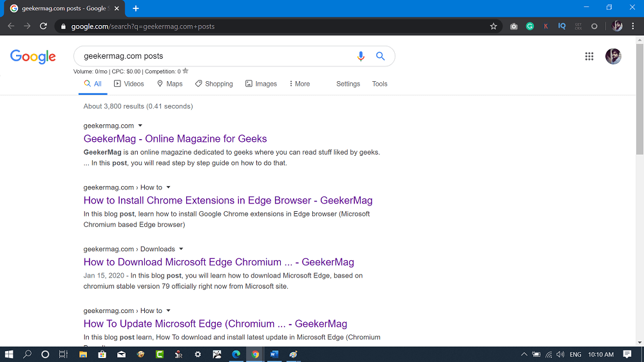Expand dropdown next to first geekermag.com result
This screenshot has width=644, height=362.
(x=140, y=126)
